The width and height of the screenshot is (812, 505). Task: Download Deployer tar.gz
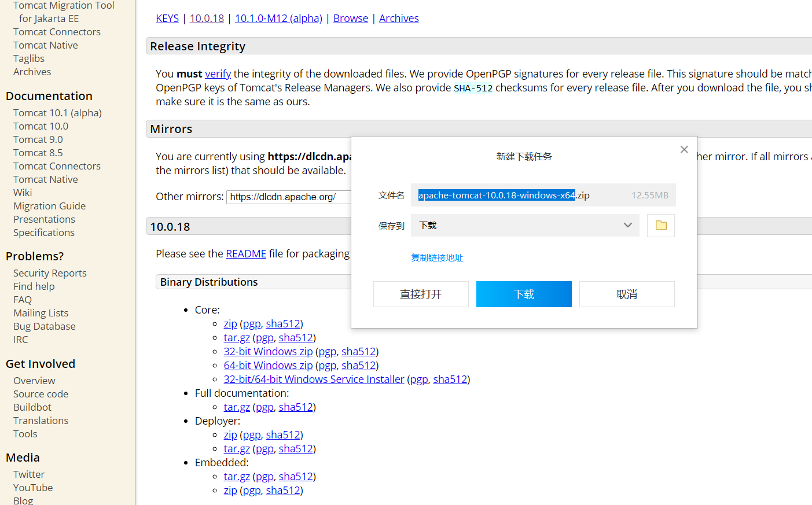pos(237,448)
